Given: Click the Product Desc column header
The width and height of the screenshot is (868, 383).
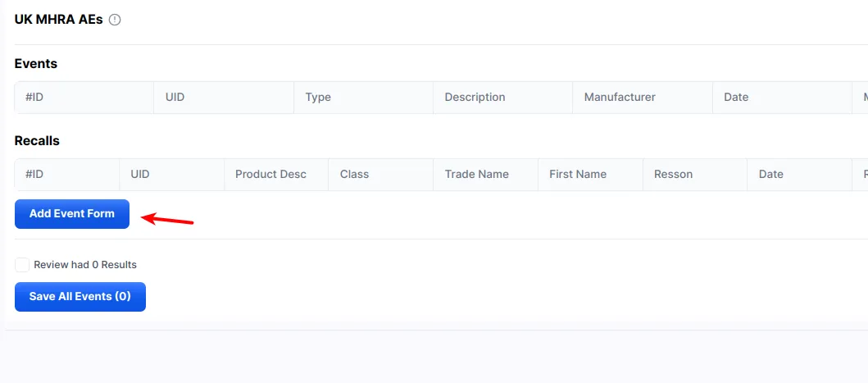Looking at the screenshot, I should pyautogui.click(x=270, y=174).
